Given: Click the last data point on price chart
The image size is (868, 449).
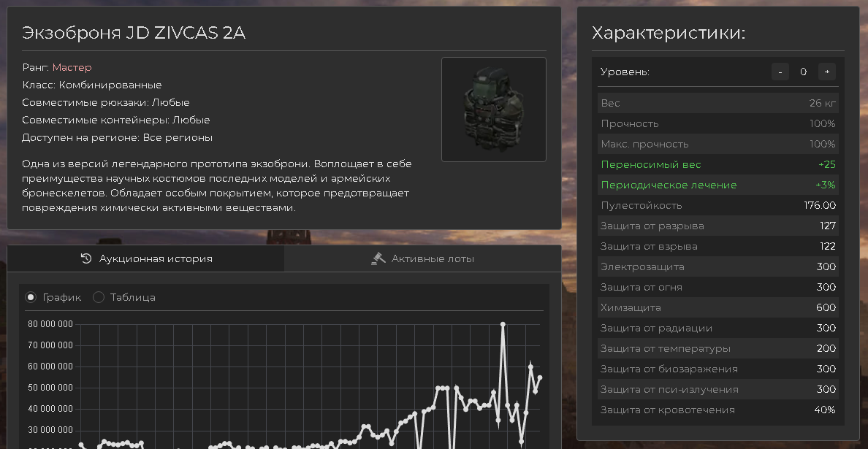Looking at the screenshot, I should tap(540, 377).
